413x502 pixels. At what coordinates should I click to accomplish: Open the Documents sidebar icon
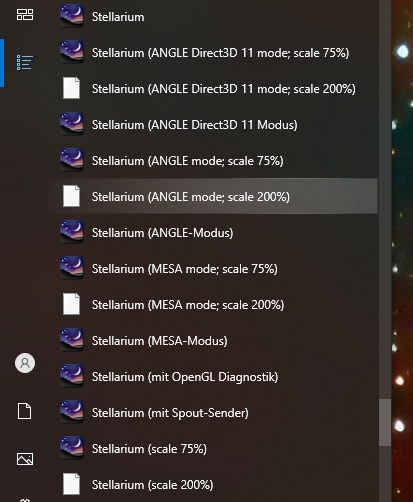(x=25, y=411)
